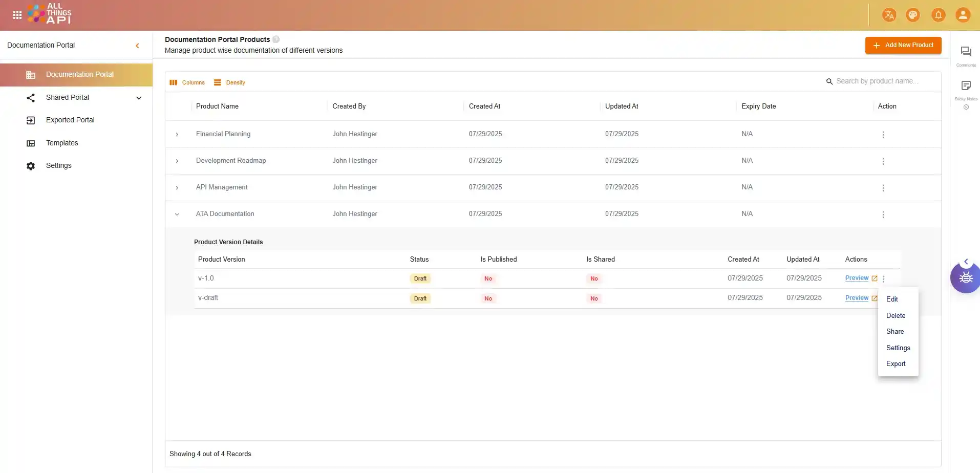Collapse the Documentation Portal sidebar
980x473 pixels.
pyautogui.click(x=137, y=46)
